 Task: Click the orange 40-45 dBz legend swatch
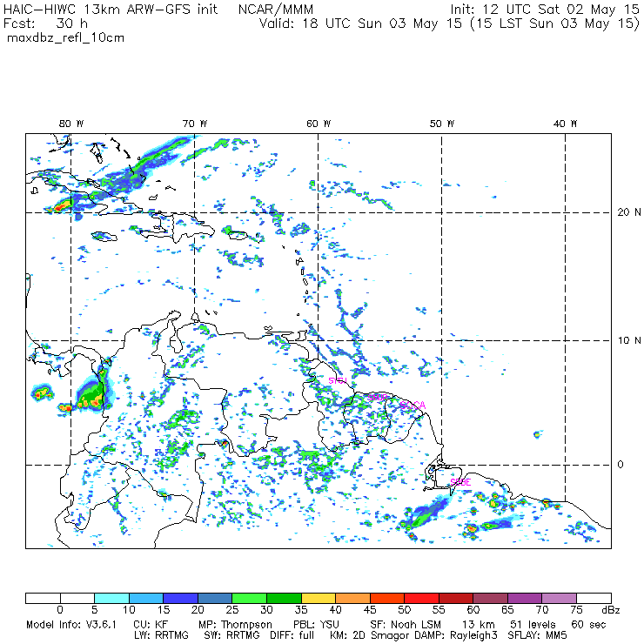pyautogui.click(x=352, y=598)
